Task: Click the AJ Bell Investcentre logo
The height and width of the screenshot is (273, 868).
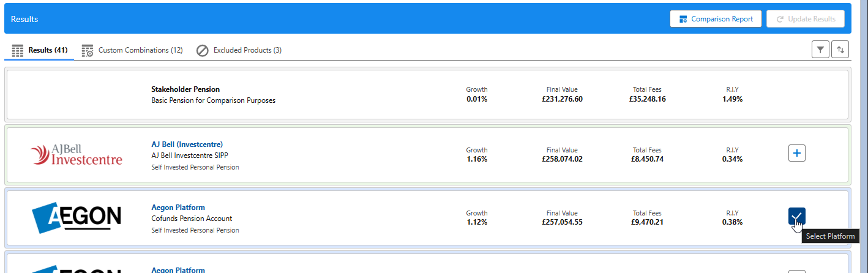Action: pos(77,155)
